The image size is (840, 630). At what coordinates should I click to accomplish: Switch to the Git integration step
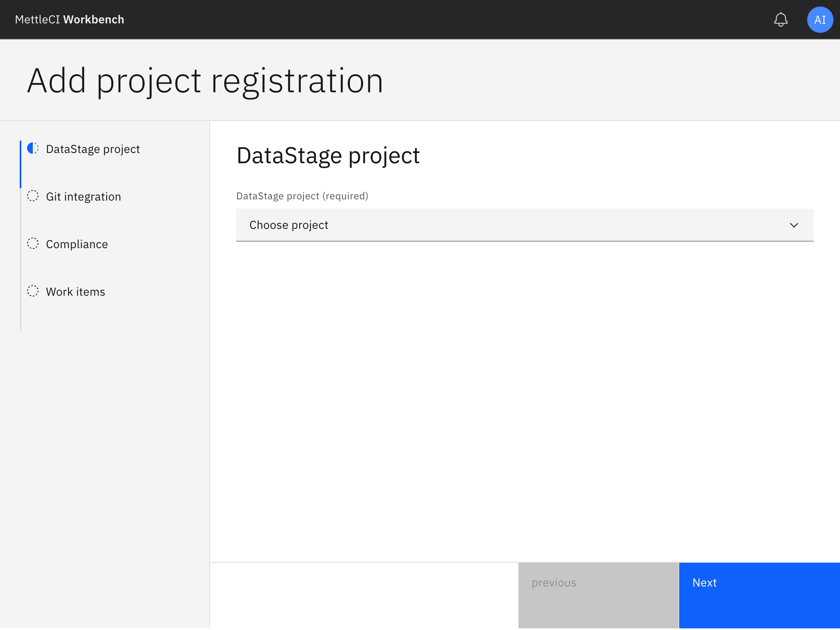(x=83, y=196)
